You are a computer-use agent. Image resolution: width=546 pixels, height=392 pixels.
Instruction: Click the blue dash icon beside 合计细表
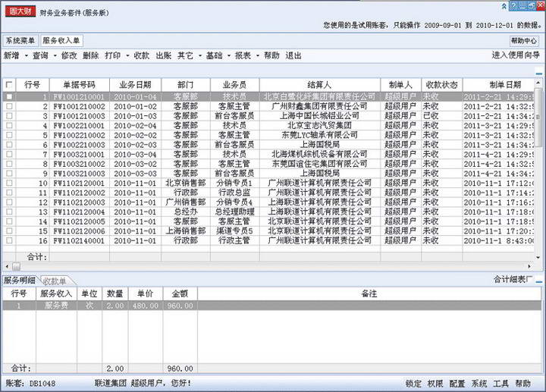[x=539, y=281]
